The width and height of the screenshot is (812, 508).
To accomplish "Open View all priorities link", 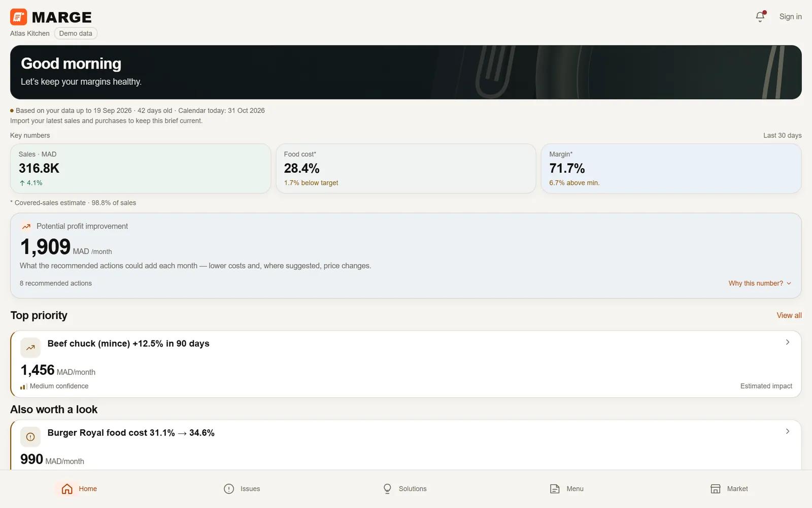I will pos(789,315).
